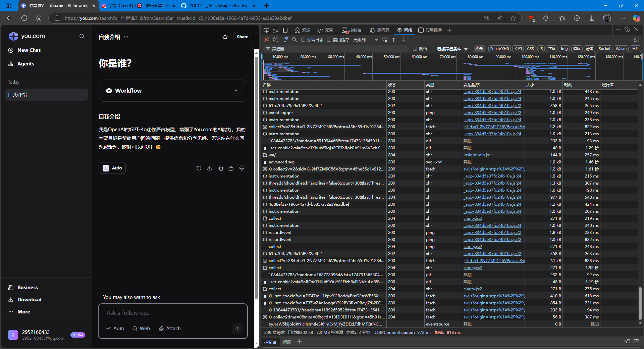Click the thumbs up icon on response
This screenshot has width=644, height=349.
pyautogui.click(x=231, y=168)
